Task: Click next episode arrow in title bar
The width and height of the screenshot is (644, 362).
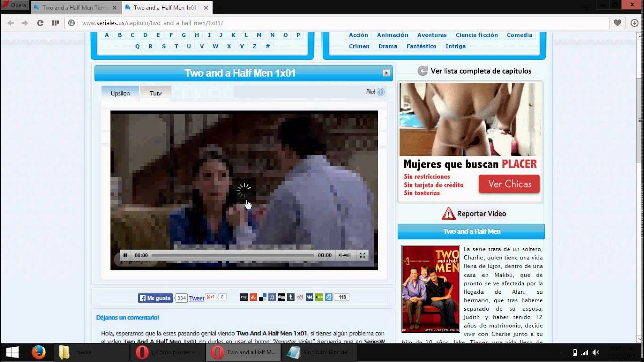Action: (x=386, y=73)
